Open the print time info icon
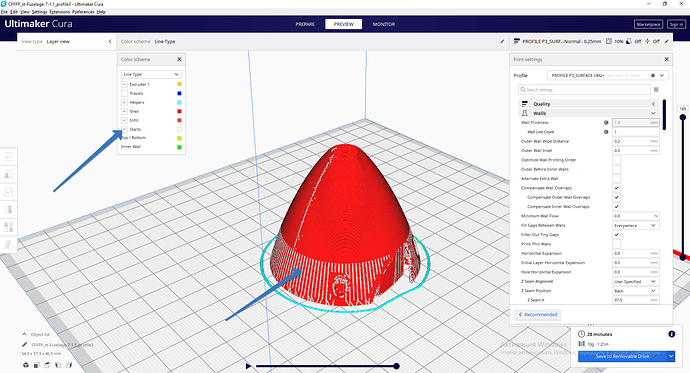 tap(672, 334)
